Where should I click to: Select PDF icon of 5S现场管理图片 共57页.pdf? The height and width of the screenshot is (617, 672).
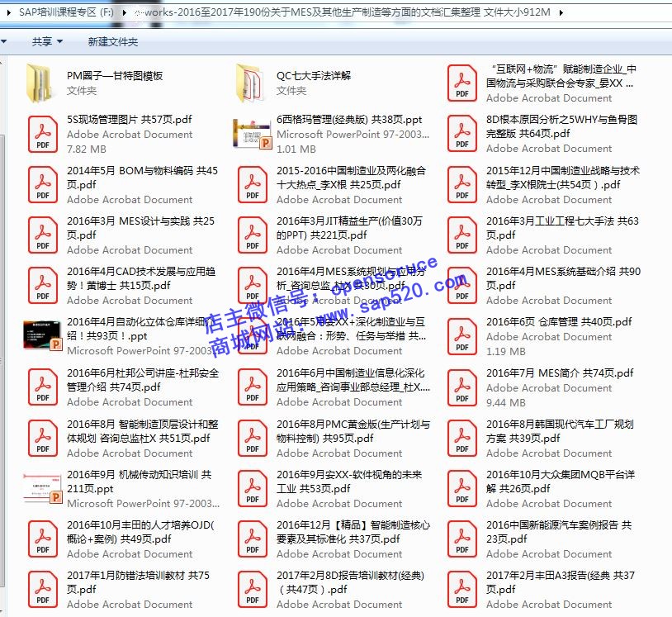42,134
